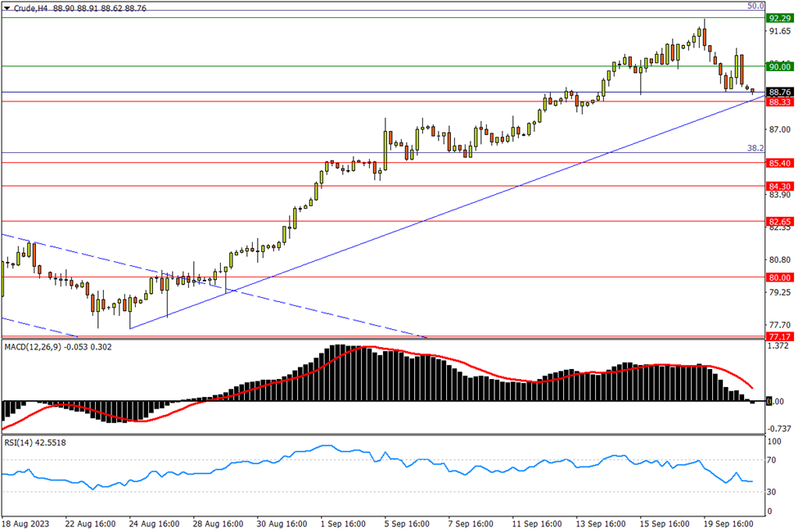Click the RSI 70 level scale label
The width and height of the screenshot is (798, 532).
pyautogui.click(x=773, y=461)
